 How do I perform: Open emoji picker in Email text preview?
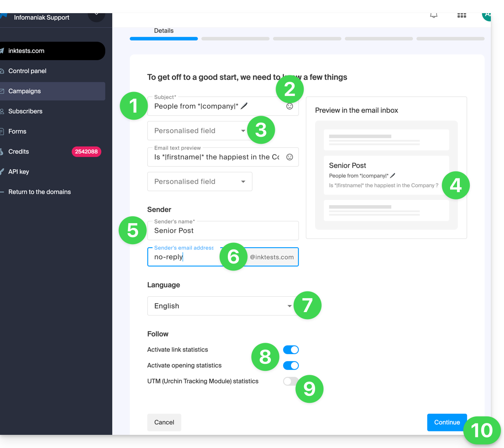point(289,157)
